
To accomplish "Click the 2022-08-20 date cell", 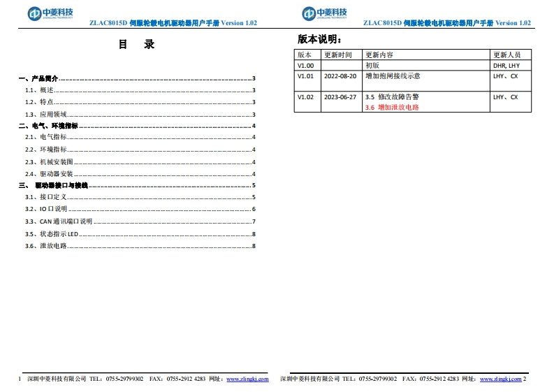I will tap(340, 75).
